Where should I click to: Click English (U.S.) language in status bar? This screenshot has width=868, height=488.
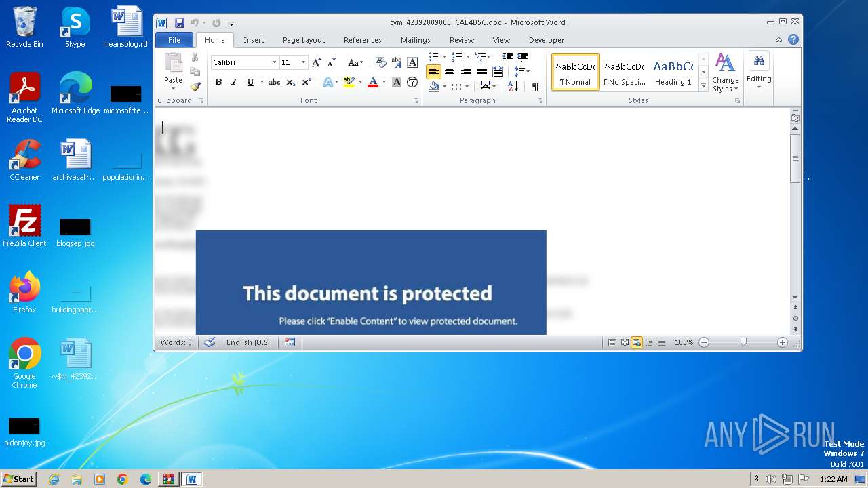point(249,342)
